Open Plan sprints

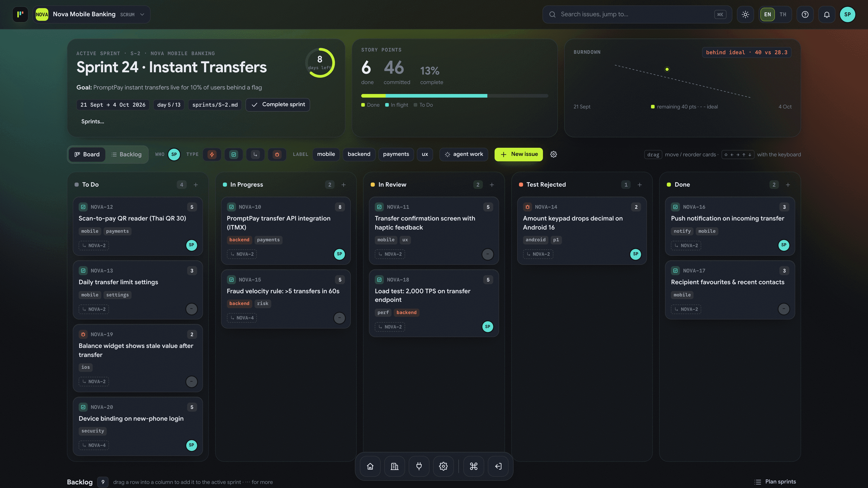pyautogui.click(x=775, y=482)
